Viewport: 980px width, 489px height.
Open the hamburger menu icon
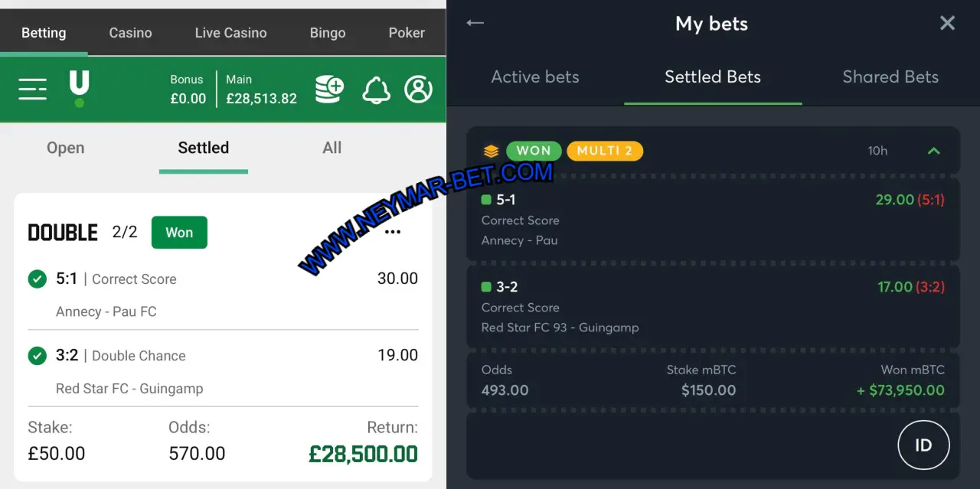point(33,90)
